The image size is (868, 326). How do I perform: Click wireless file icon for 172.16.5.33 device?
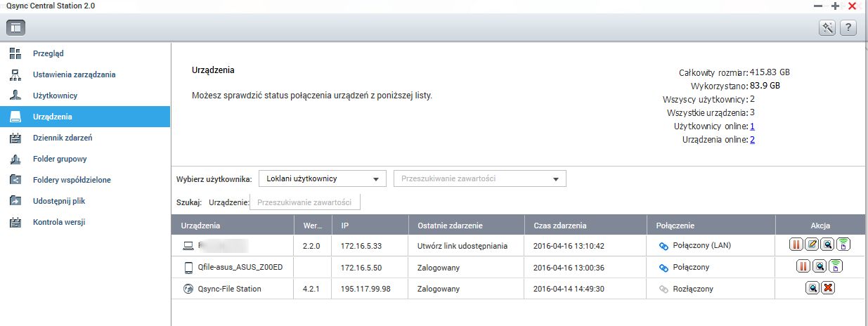pyautogui.click(x=845, y=245)
